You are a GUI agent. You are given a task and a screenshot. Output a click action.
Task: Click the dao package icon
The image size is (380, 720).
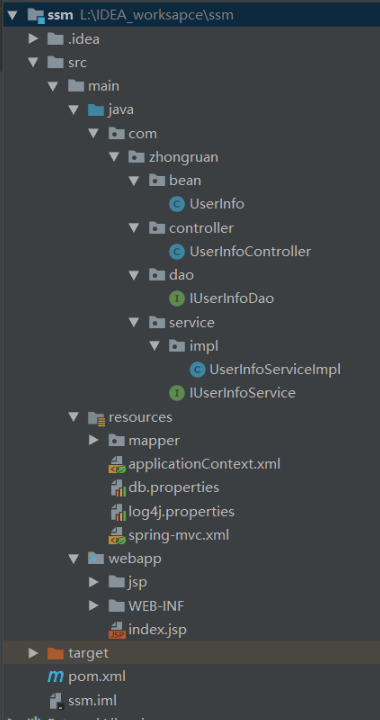(x=156, y=275)
